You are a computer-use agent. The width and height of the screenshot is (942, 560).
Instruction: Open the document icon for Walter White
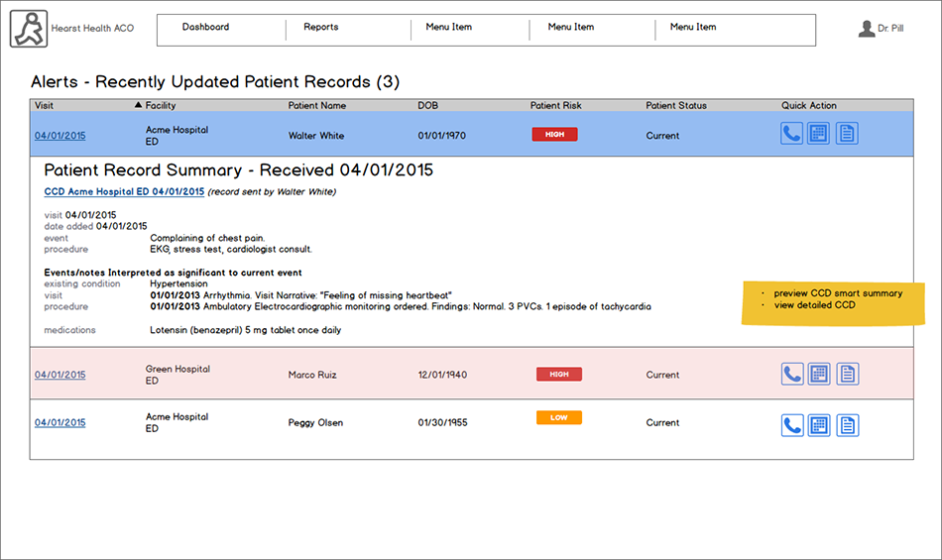tap(846, 134)
